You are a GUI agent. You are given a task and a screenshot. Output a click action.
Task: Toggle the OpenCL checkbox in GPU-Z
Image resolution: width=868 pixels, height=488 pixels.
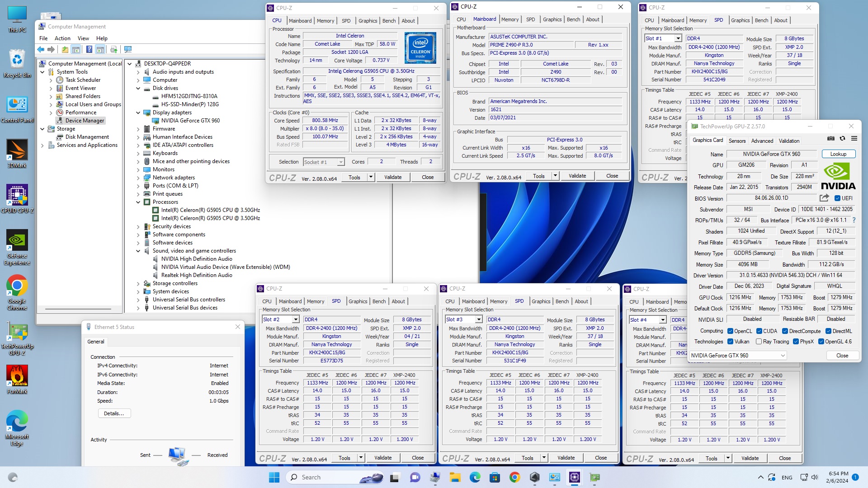point(730,331)
